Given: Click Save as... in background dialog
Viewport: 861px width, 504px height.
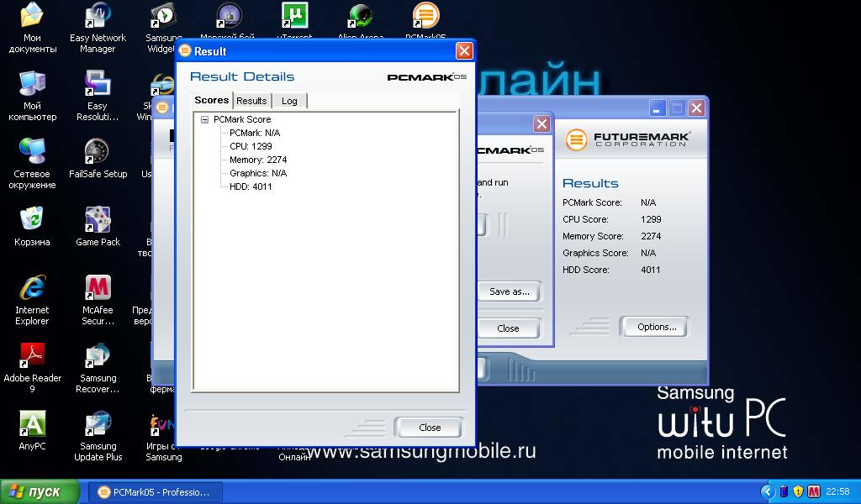Looking at the screenshot, I should [x=509, y=291].
